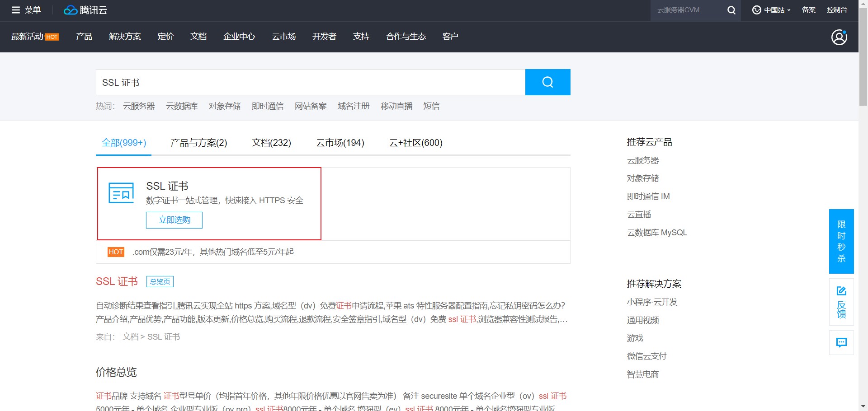
Task: Open the 客户 menu
Action: [x=450, y=37]
